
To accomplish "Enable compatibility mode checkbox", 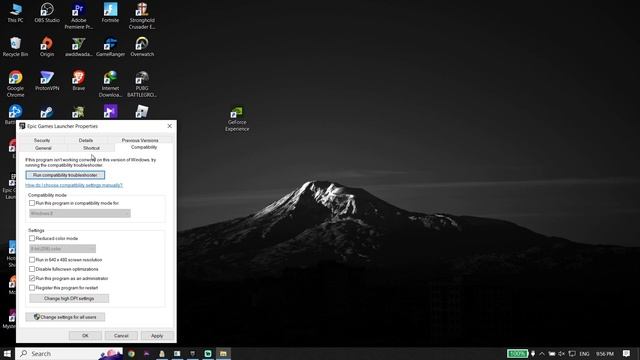I will coord(32,203).
